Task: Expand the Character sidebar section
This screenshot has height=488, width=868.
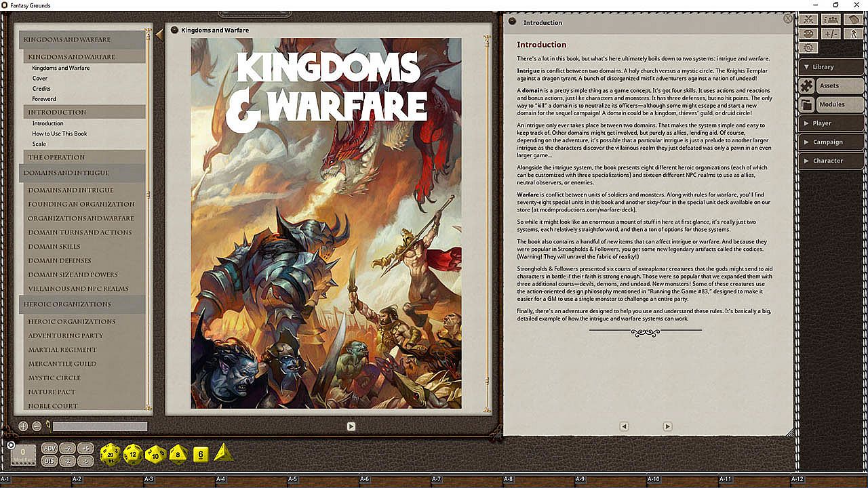Action: pos(831,161)
